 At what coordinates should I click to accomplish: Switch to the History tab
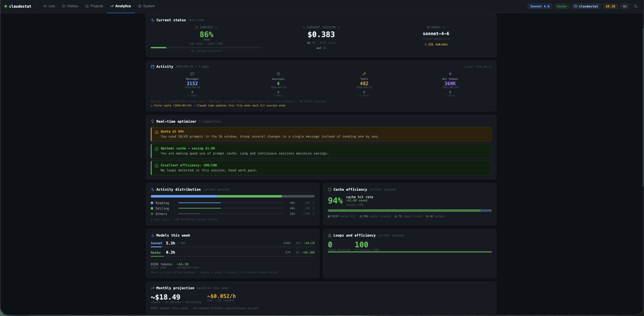[70, 6]
